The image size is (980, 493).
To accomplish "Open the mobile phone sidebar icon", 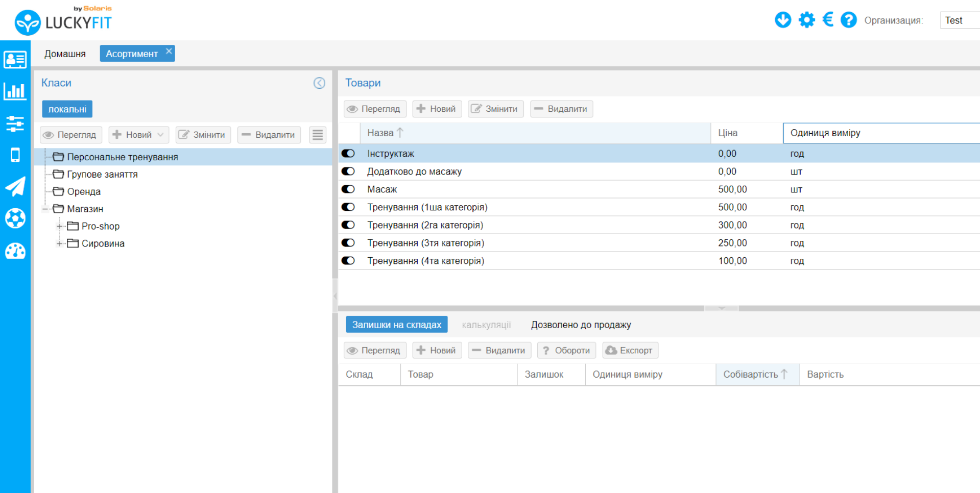I will click(x=15, y=155).
